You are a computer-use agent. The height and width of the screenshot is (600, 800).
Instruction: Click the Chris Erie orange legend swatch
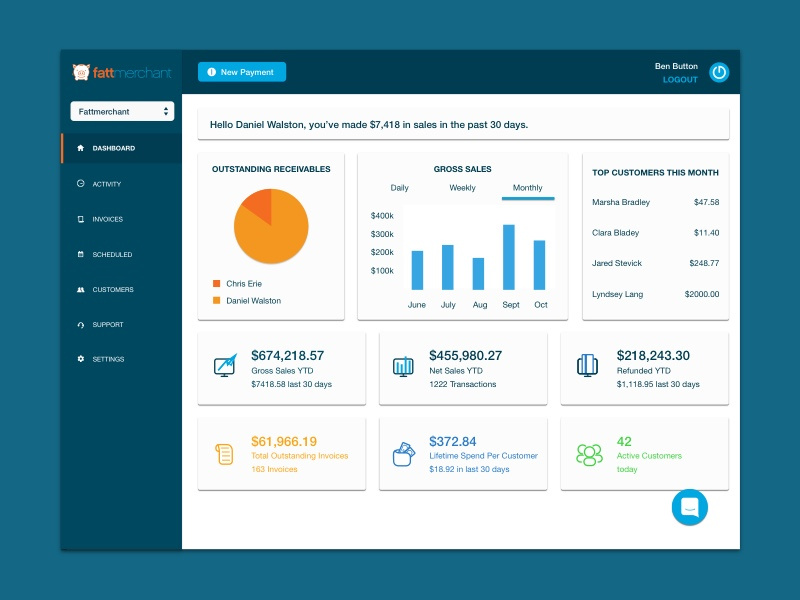coord(216,283)
